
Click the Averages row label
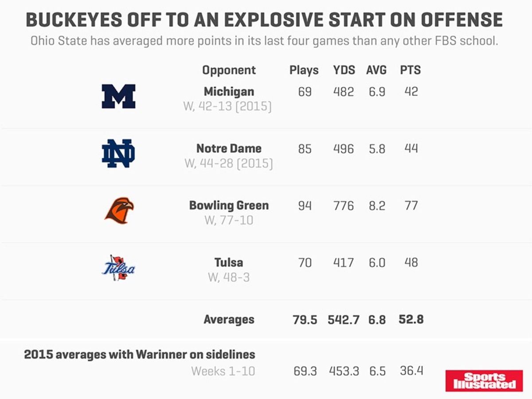pos(229,319)
